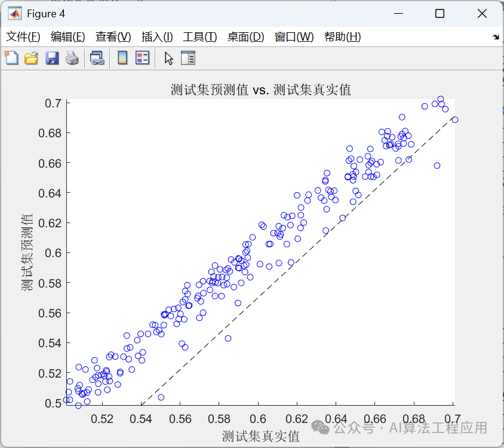
Task: Click the Insert Colorbar icon
Action: (x=122, y=58)
